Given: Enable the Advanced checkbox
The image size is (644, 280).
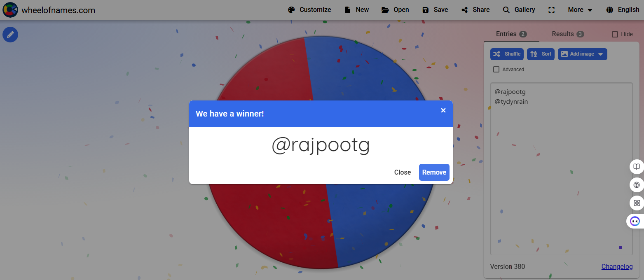Looking at the screenshot, I should [496, 70].
